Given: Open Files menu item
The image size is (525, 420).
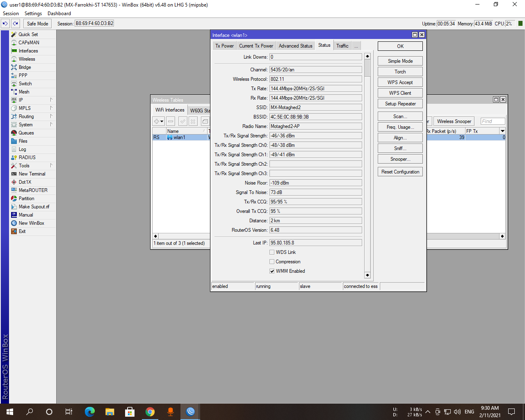Looking at the screenshot, I should tap(23, 141).
